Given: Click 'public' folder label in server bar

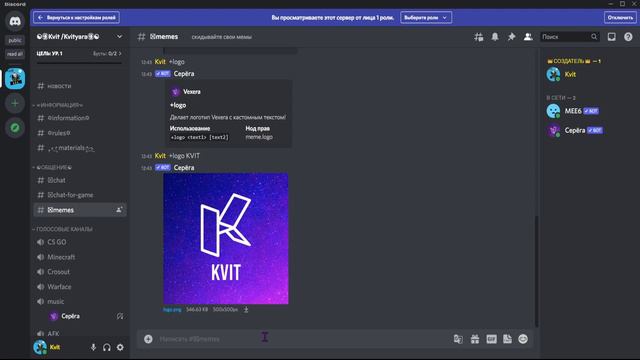Looking at the screenshot, I should tap(15, 40).
